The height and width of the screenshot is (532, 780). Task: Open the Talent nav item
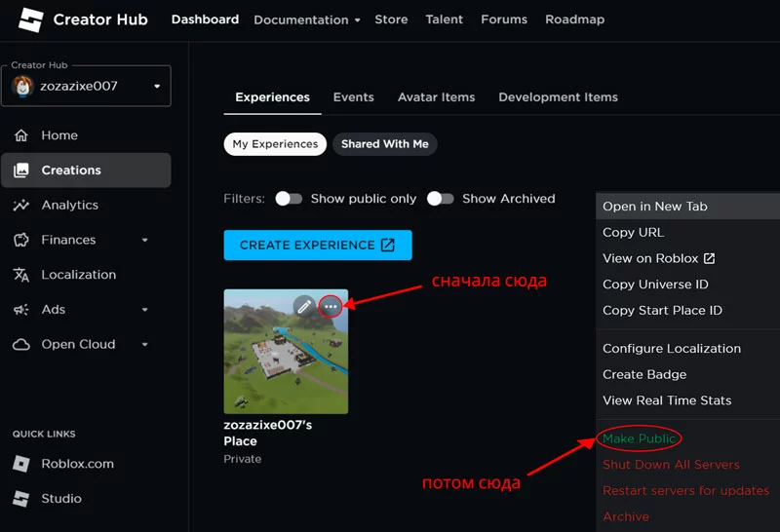coord(445,19)
